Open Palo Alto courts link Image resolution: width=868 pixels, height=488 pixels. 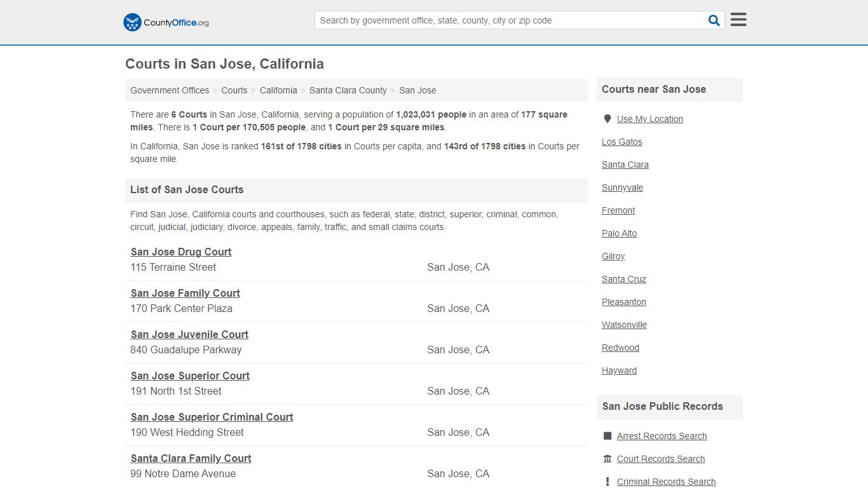(x=620, y=233)
